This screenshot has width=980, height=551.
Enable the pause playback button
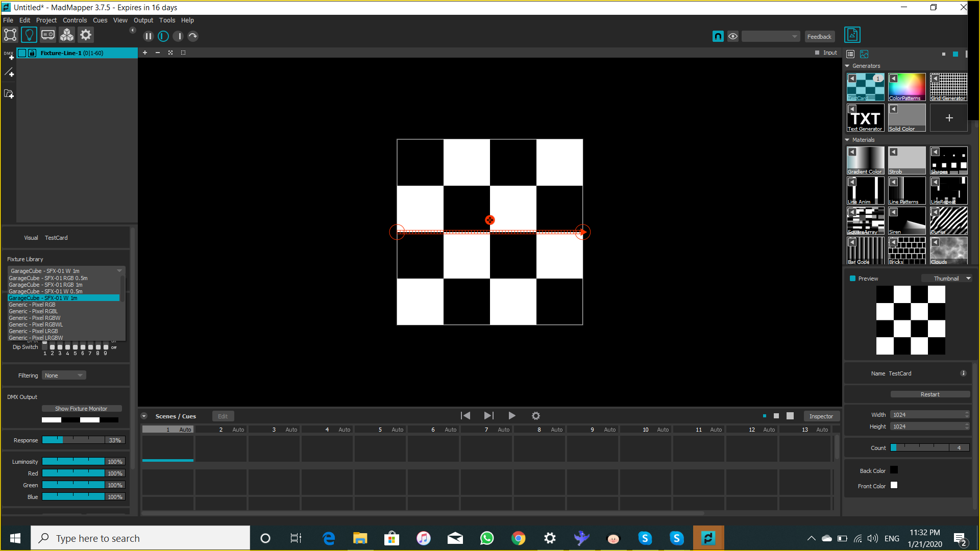click(148, 36)
